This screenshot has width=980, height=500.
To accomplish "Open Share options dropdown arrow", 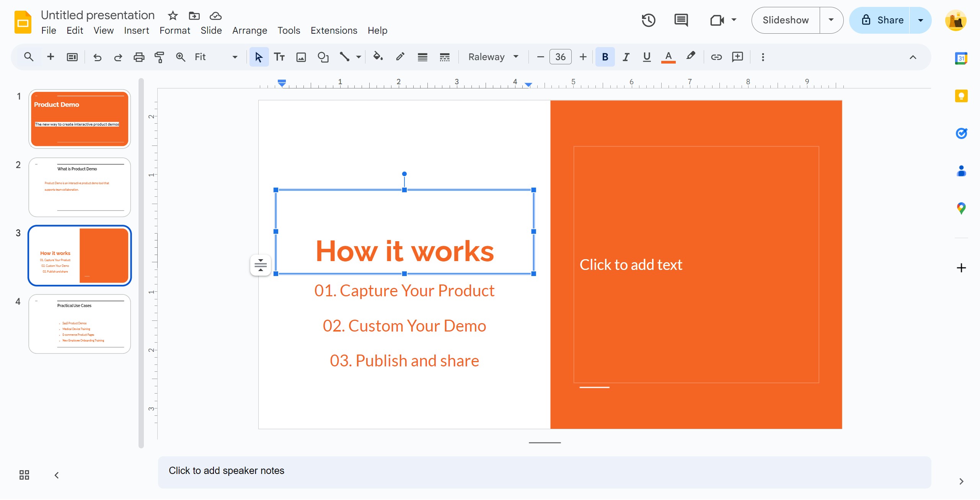I will click(920, 20).
